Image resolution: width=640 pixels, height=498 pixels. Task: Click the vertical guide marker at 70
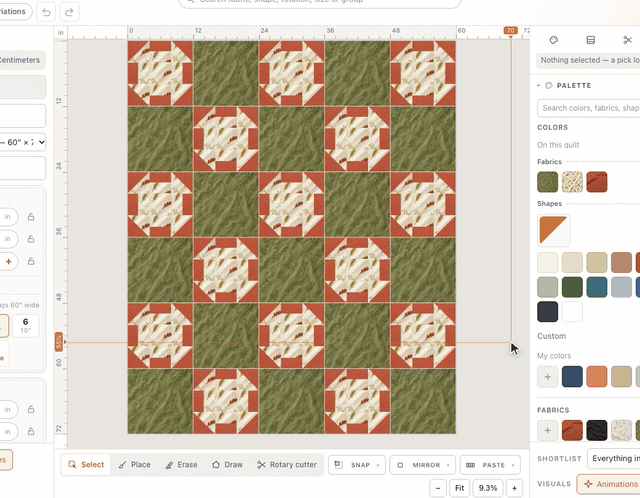pos(510,31)
